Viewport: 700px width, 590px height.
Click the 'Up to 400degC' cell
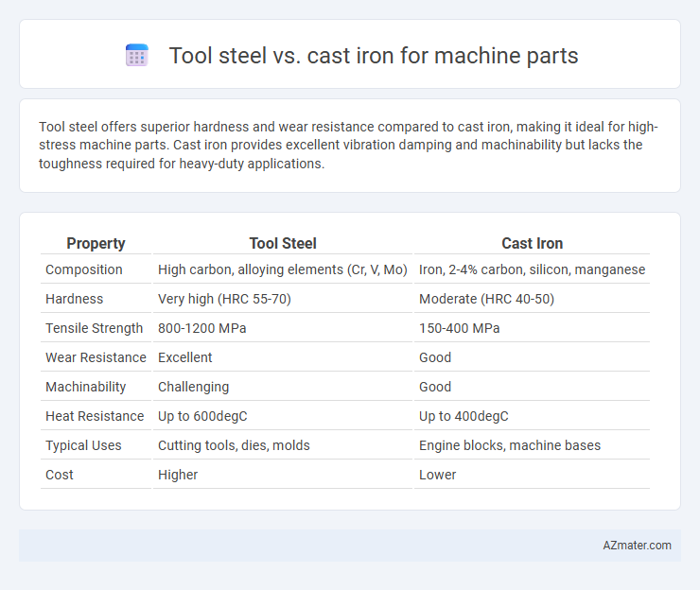pos(464,416)
